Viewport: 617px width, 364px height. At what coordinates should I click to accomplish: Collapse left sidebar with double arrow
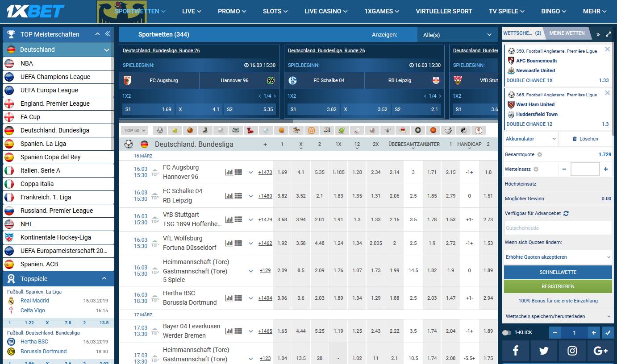coord(108,34)
